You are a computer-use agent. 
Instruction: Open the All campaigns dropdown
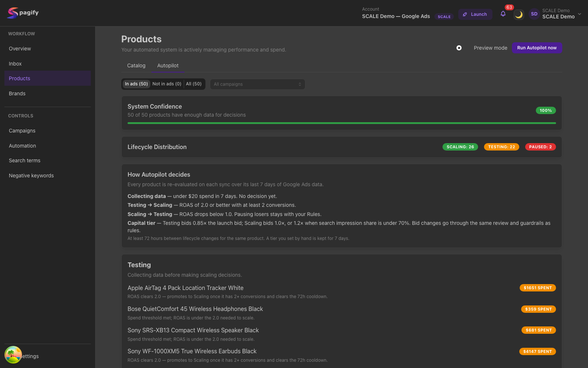[x=257, y=84]
